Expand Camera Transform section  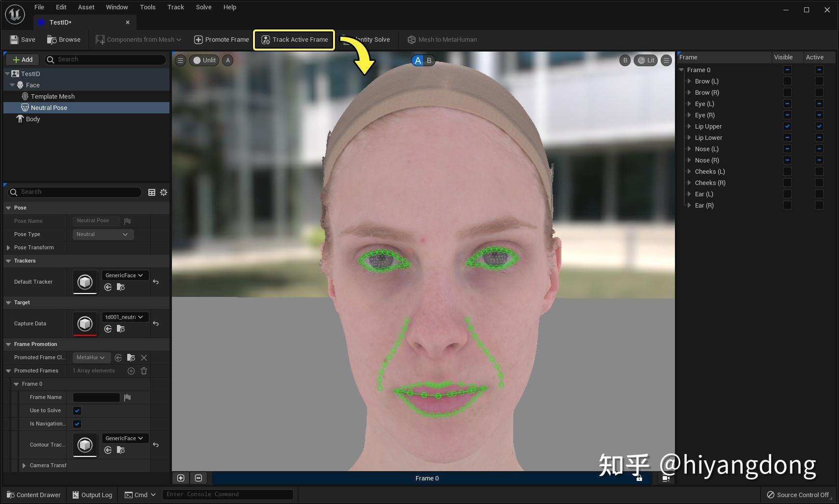[x=24, y=465]
